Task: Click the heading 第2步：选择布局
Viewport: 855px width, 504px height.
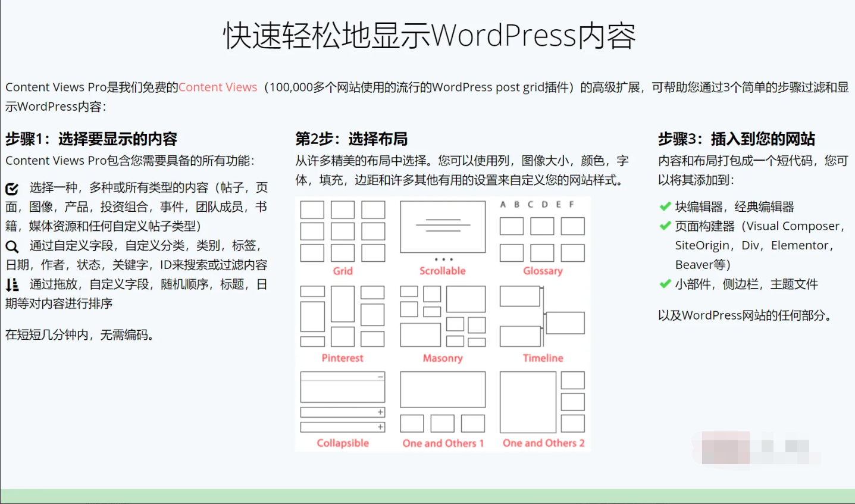Action: [352, 139]
